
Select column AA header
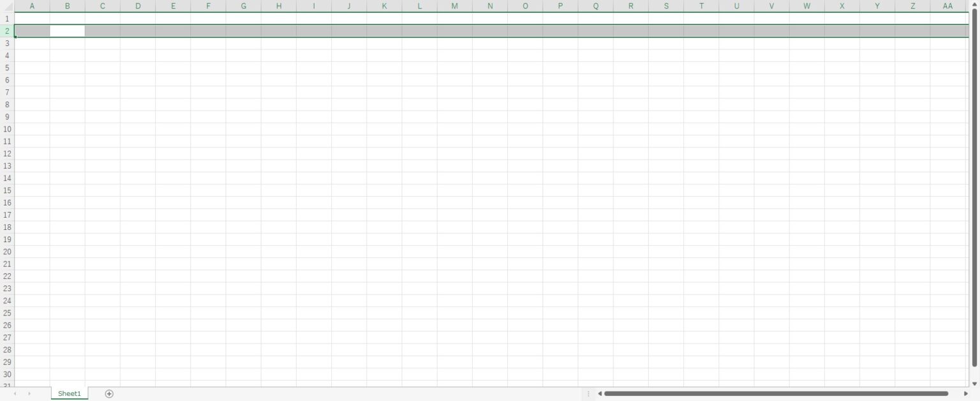(x=947, y=6)
